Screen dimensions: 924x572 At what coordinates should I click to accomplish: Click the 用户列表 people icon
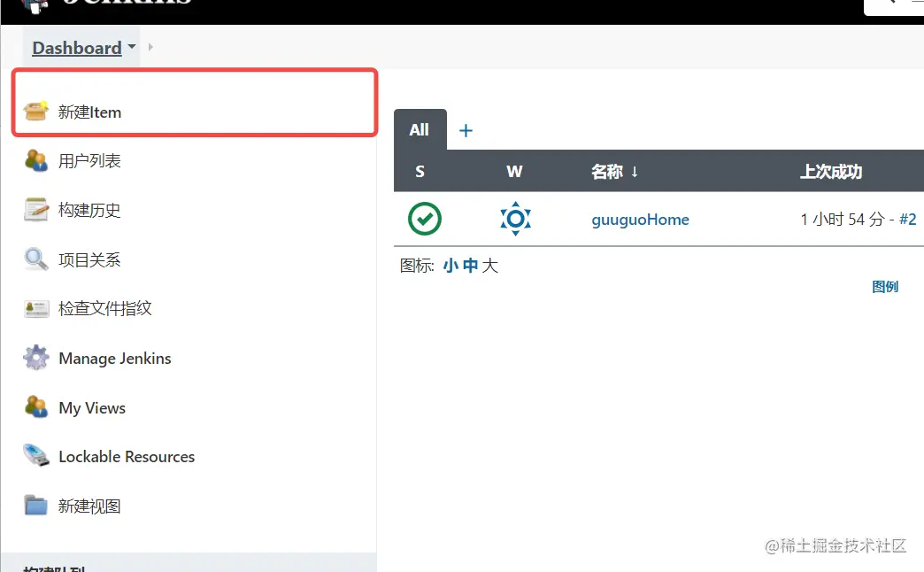(x=35, y=160)
